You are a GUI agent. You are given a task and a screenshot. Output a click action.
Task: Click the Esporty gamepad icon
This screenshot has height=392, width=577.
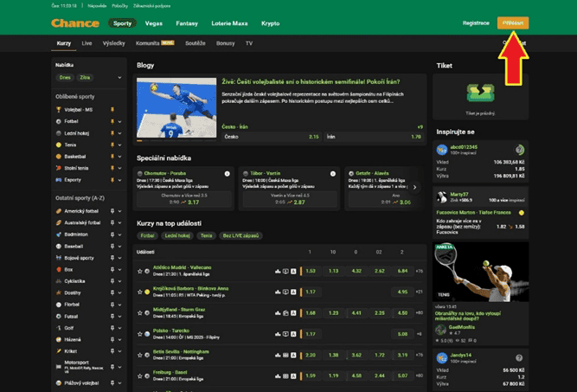pos(59,180)
